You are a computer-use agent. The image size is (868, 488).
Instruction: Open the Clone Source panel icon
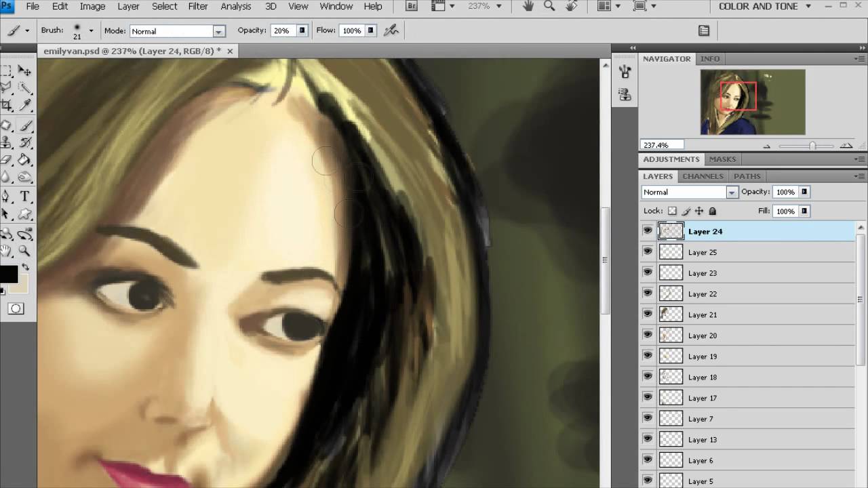coord(625,95)
